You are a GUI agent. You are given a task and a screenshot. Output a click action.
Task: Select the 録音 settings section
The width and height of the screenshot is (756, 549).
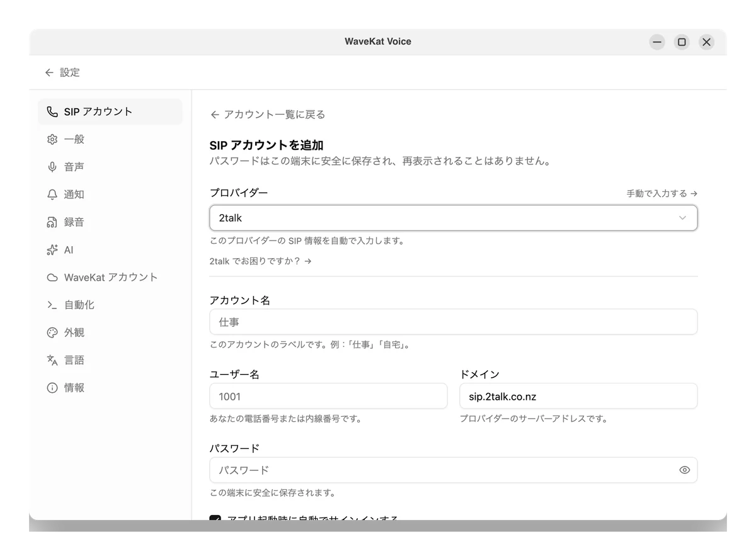pyautogui.click(x=110, y=222)
